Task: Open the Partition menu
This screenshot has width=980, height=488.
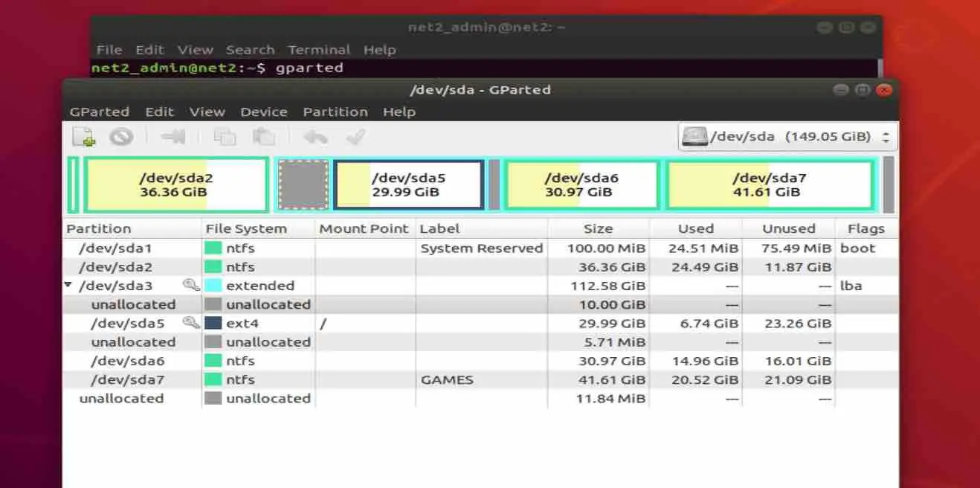Action: tap(335, 112)
